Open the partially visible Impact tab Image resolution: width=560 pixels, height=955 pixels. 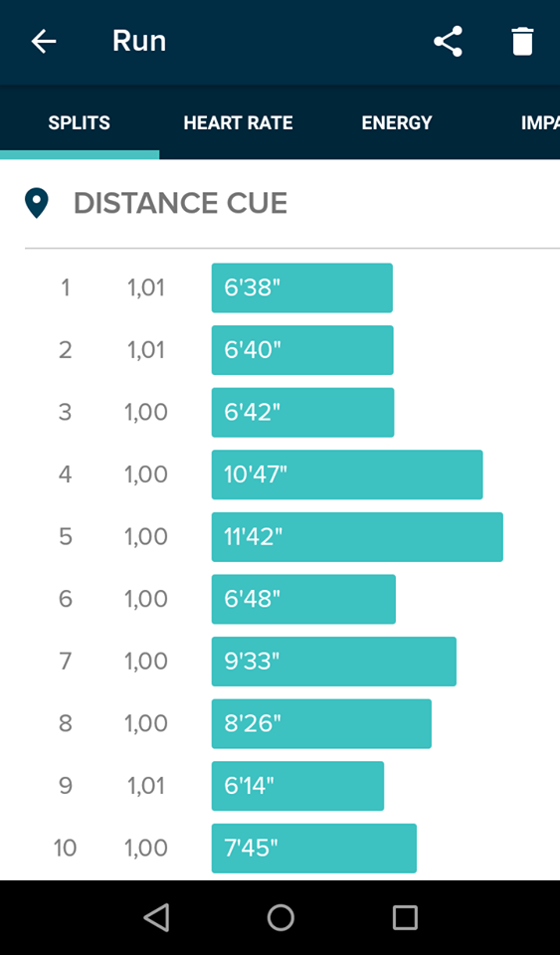pyautogui.click(x=540, y=122)
